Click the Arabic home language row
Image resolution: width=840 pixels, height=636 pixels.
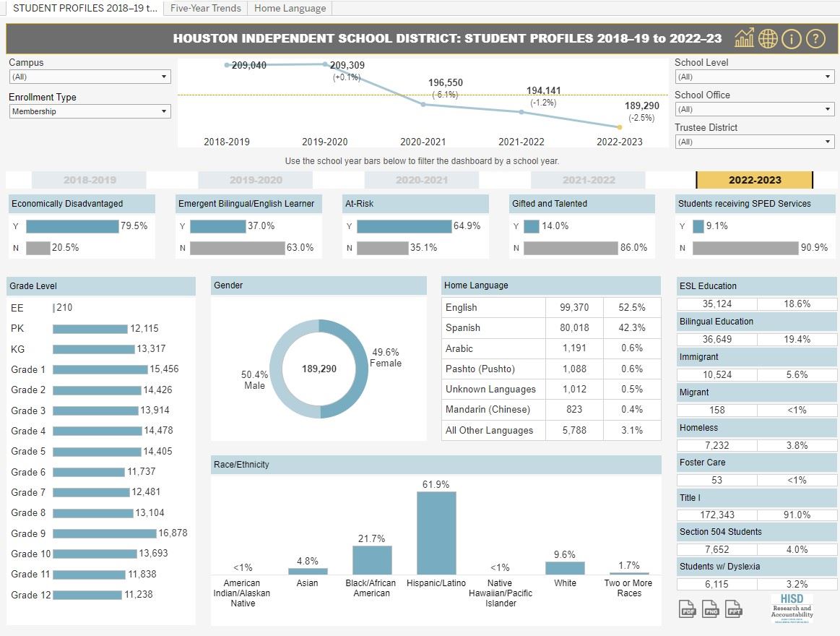pos(551,348)
